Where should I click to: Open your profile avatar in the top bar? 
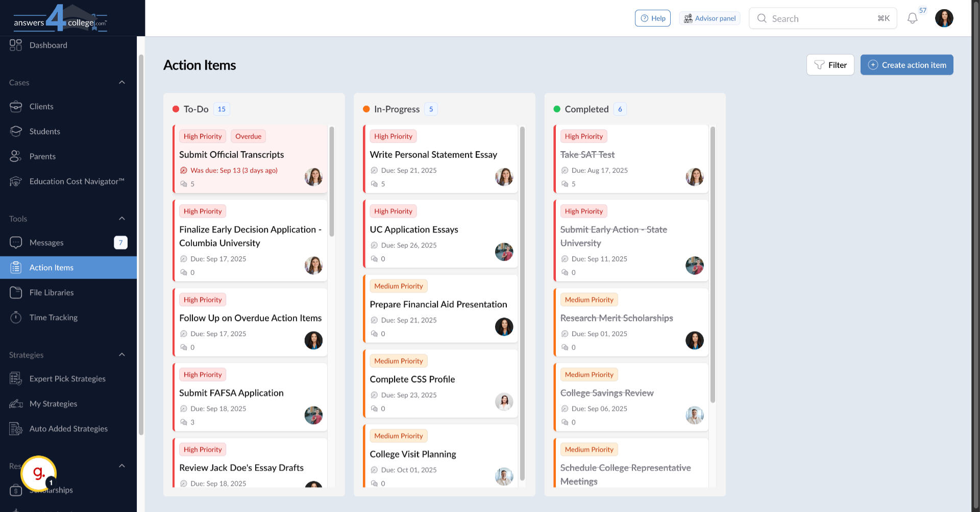pyautogui.click(x=944, y=18)
